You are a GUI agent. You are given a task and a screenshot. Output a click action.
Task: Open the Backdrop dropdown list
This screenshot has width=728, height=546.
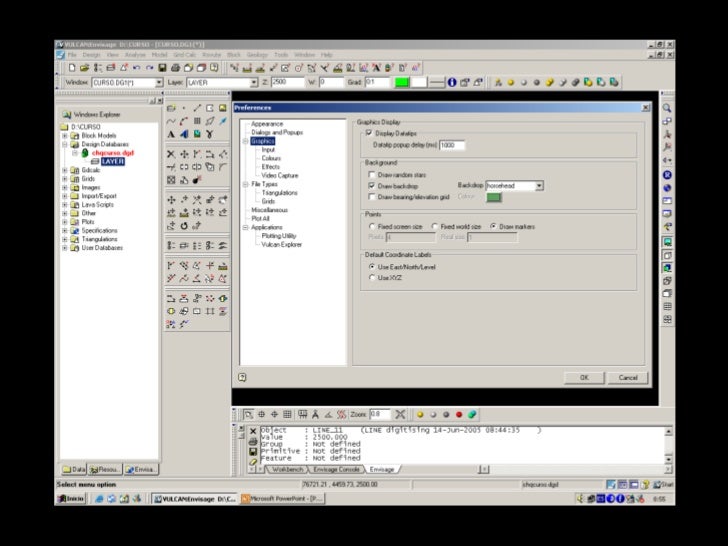tap(539, 186)
